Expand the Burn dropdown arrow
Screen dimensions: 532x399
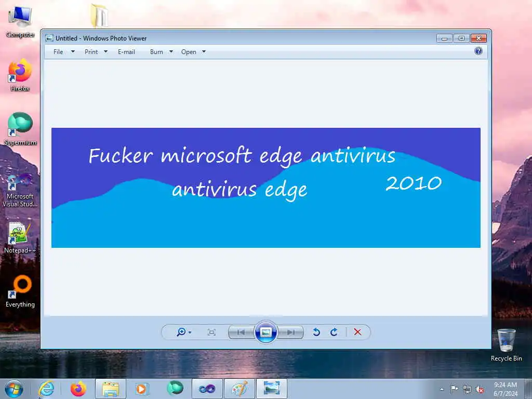(171, 51)
